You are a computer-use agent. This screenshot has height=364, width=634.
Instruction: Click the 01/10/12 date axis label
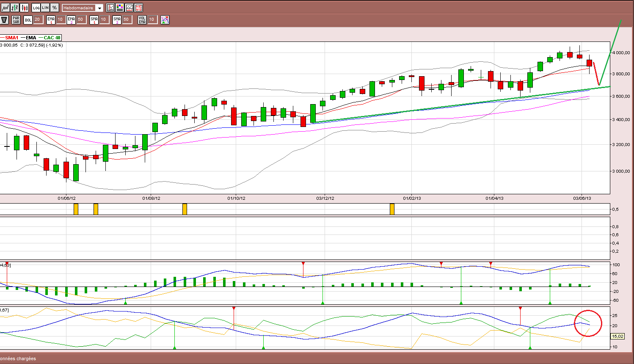[x=237, y=198]
